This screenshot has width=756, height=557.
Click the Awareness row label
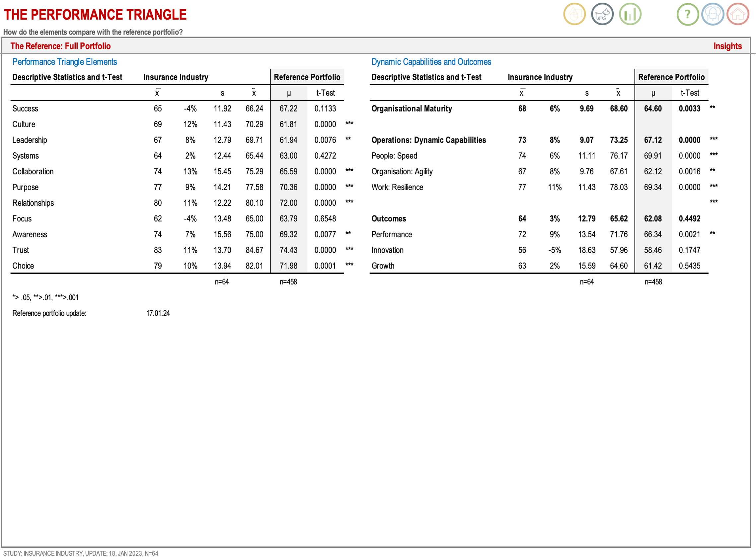click(30, 235)
